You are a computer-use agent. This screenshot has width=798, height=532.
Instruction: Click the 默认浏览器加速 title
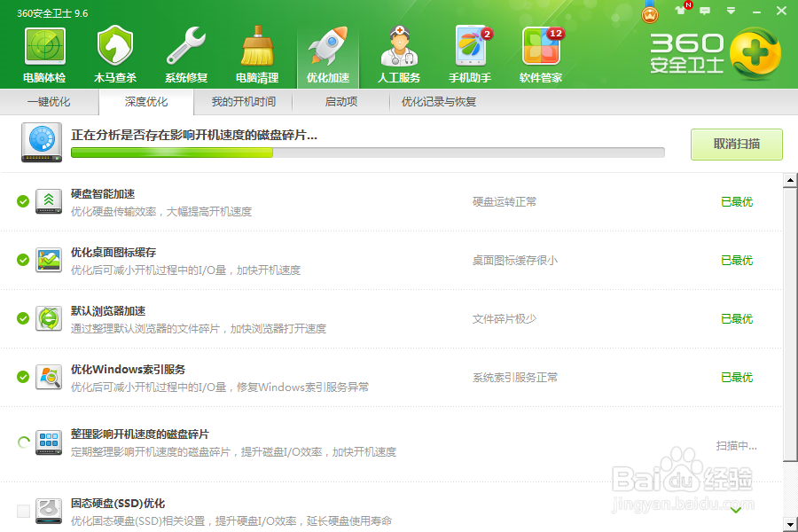coord(108,310)
